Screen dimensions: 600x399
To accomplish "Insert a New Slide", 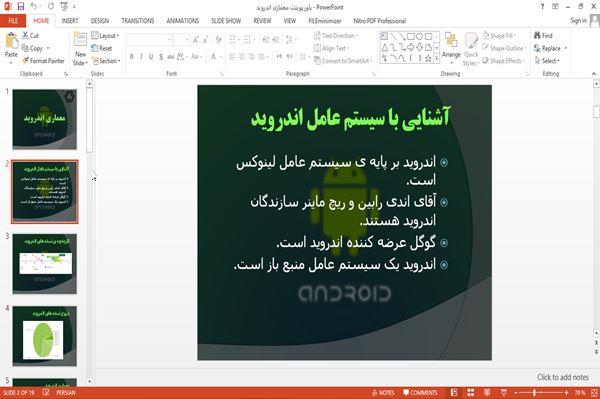I will (80, 49).
